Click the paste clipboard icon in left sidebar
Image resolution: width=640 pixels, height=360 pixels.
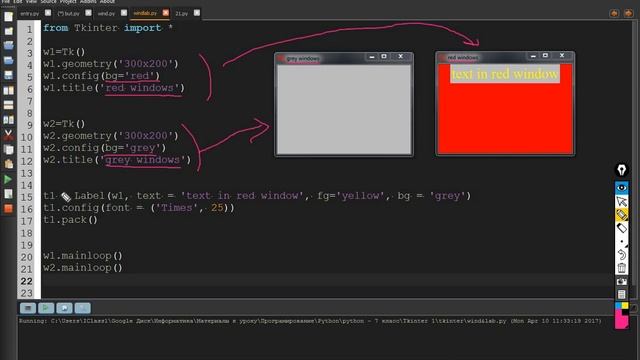coord(8,164)
